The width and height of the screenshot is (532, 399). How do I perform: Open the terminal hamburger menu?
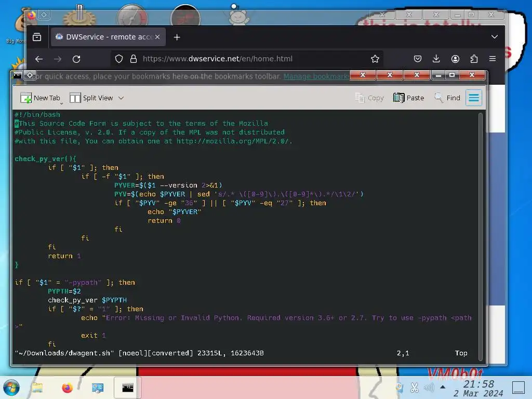pyautogui.click(x=474, y=98)
